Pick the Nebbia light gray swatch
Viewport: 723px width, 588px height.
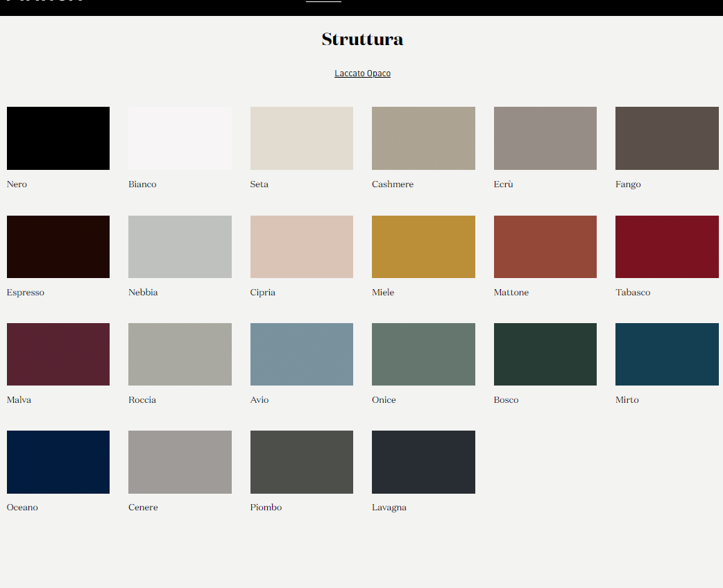[x=180, y=247]
